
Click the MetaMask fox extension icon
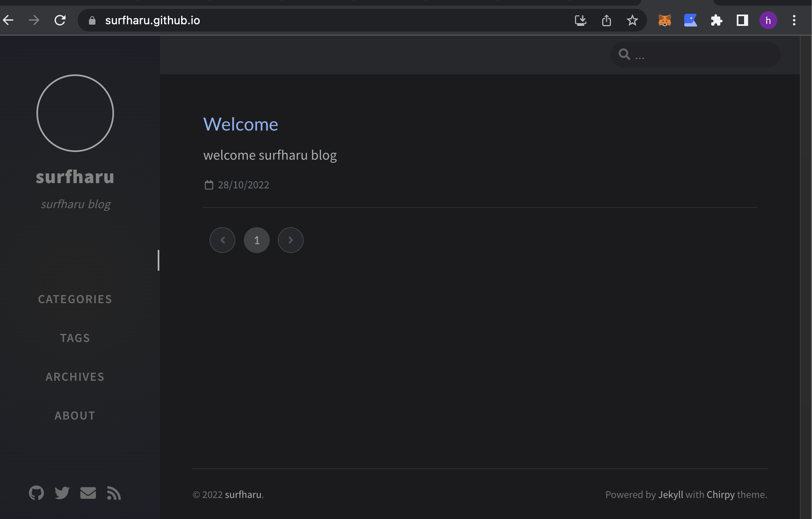click(664, 20)
